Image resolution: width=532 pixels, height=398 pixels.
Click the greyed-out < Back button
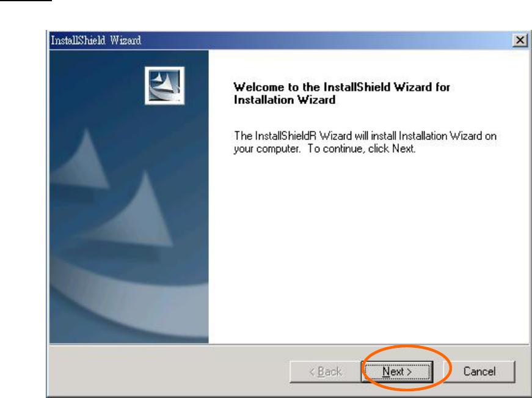pos(326,372)
